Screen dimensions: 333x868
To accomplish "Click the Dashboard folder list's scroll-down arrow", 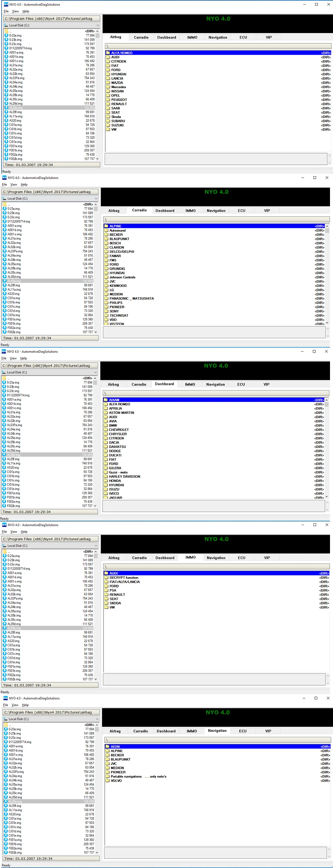I will tap(327, 497).
